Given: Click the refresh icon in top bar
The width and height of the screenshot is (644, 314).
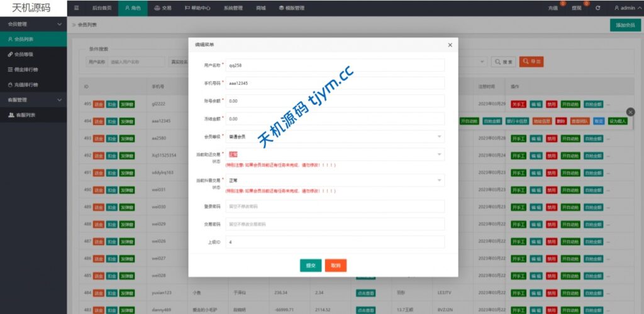Looking at the screenshot, I should click(597, 8).
